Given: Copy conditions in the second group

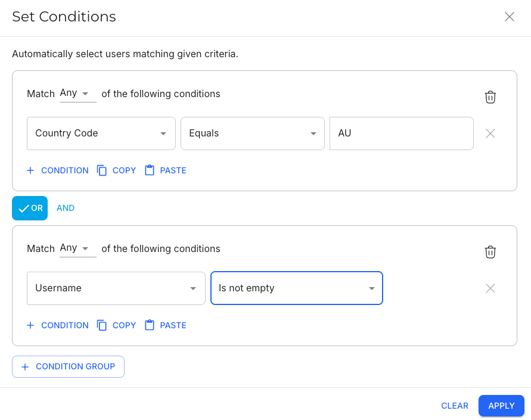Looking at the screenshot, I should pos(117,325).
